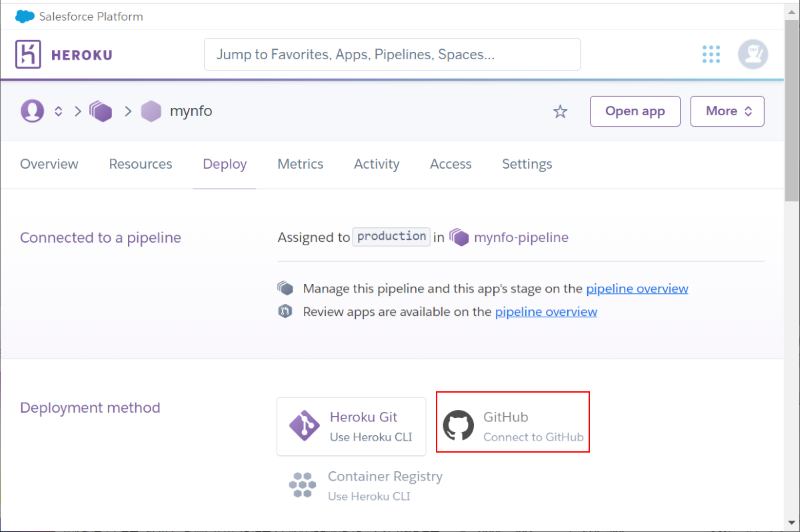Select the Deploy tab
Screen dimensions: 800x532
(x=224, y=164)
